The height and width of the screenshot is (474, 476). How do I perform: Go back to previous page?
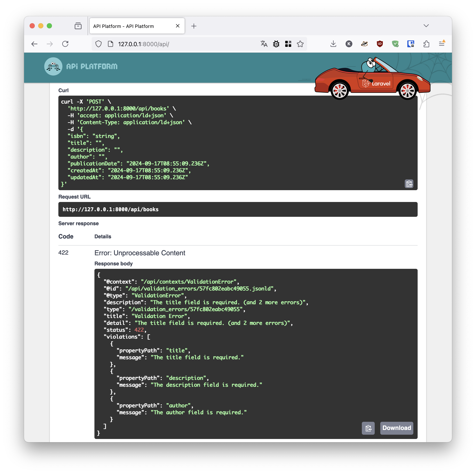[35, 44]
